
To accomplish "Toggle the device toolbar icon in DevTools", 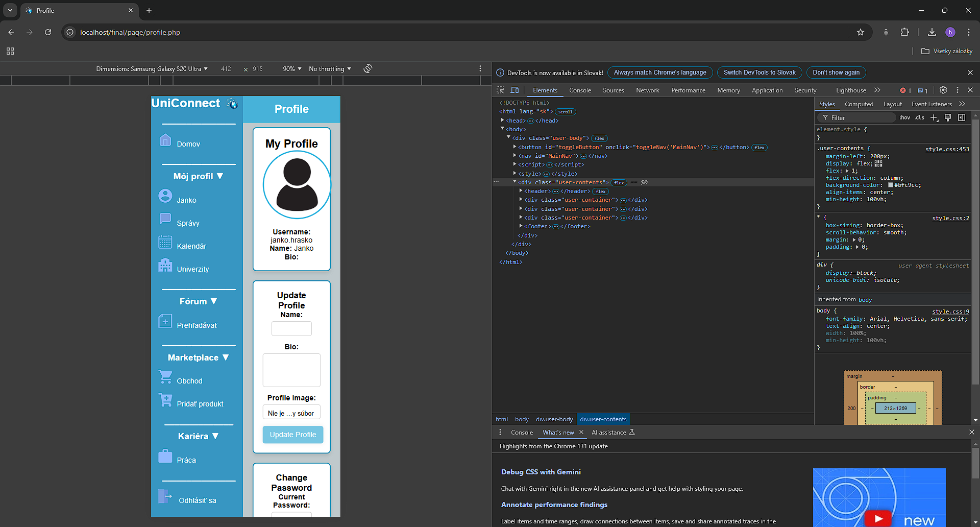I will (514, 90).
